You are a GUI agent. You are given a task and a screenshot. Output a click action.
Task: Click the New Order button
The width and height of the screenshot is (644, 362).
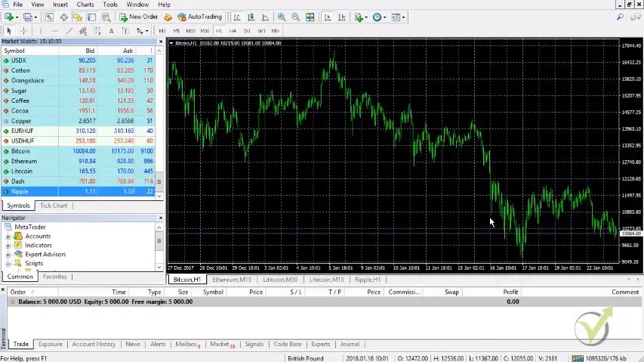139,17
